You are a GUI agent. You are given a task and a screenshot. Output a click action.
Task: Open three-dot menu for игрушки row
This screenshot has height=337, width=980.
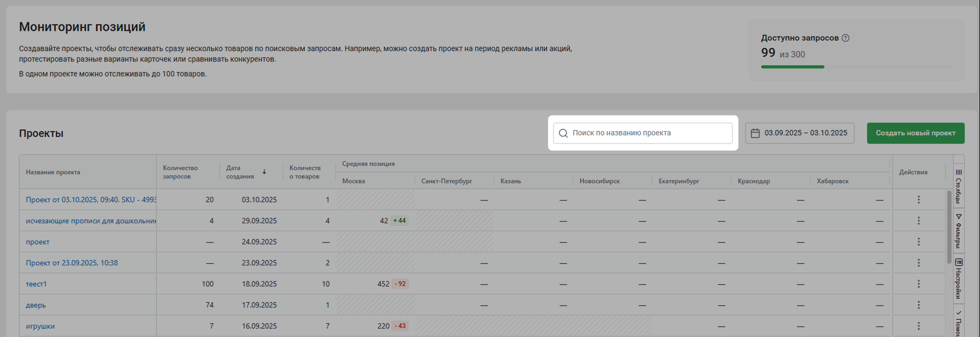coord(918,326)
